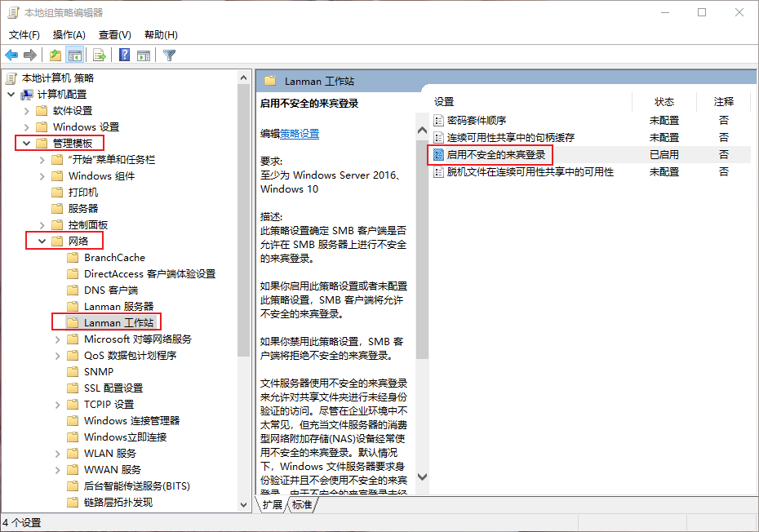Click the folder icon of SSL 配置设置
Image resolution: width=759 pixels, height=532 pixels.
[x=73, y=388]
